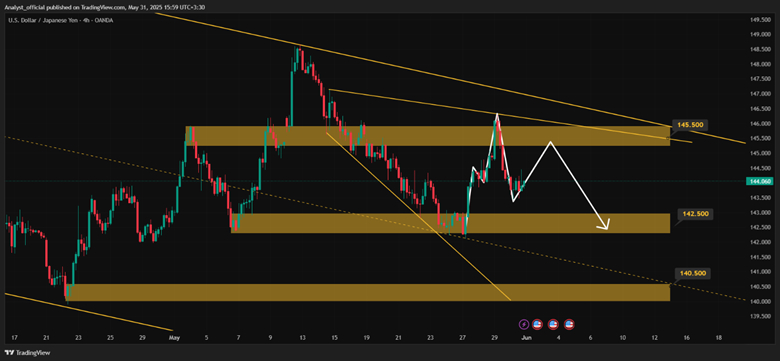780x361 pixels.
Task: Select the yellow demand zone near 140.500
Action: 368,292
